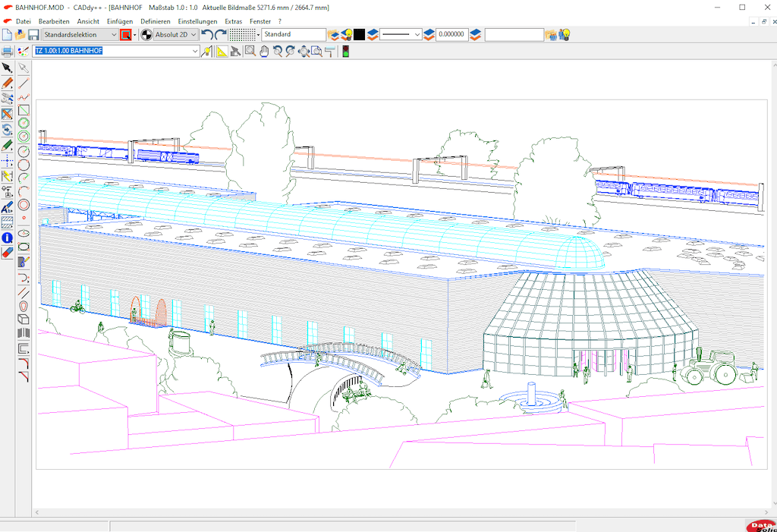Click the blue Info icon

(x=8, y=238)
